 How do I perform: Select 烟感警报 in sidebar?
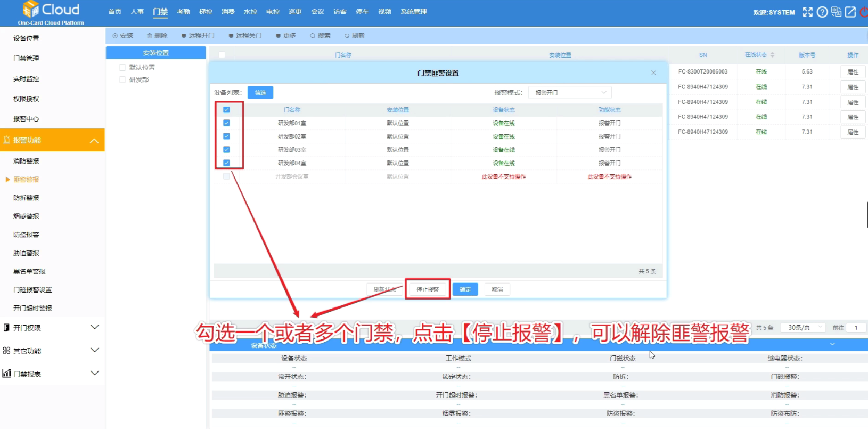tap(26, 216)
